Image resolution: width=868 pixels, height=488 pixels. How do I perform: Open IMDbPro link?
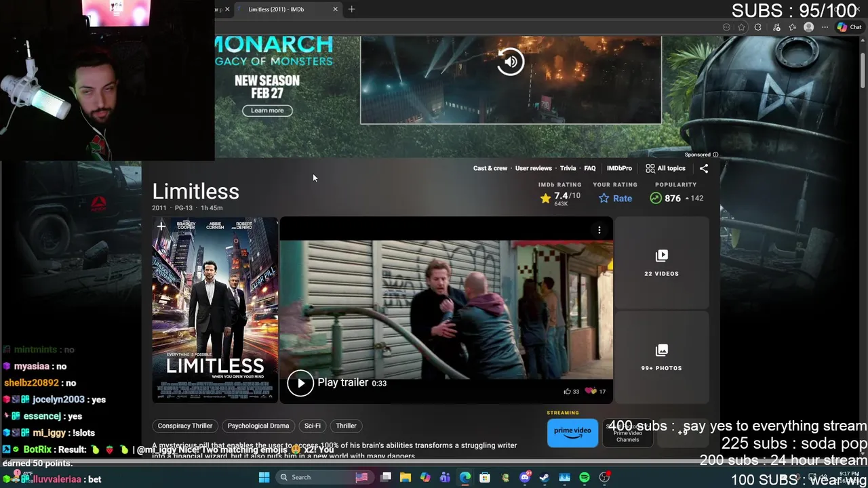619,168
